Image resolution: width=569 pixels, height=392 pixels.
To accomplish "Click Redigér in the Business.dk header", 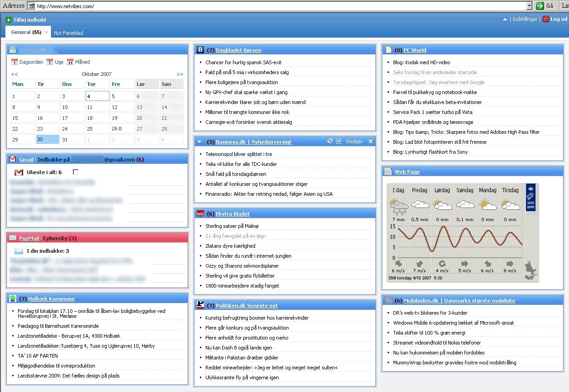I will coord(354,142).
